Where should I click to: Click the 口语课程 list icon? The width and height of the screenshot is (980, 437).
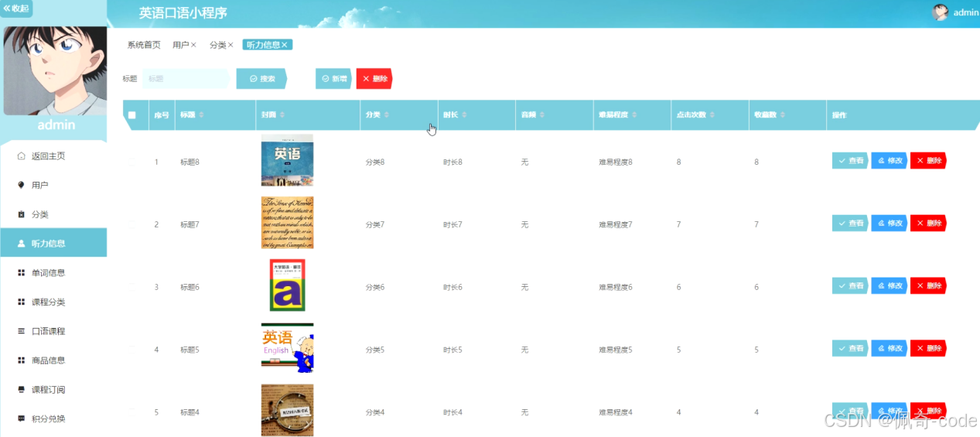tap(22, 331)
